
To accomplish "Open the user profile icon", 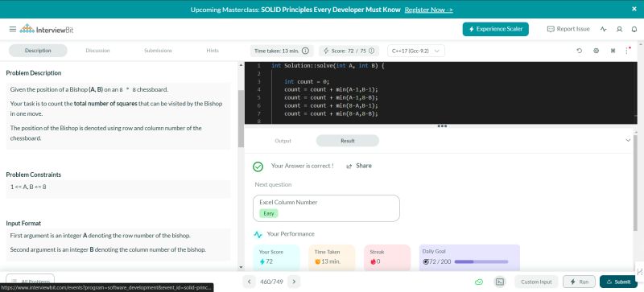I will tap(619, 29).
